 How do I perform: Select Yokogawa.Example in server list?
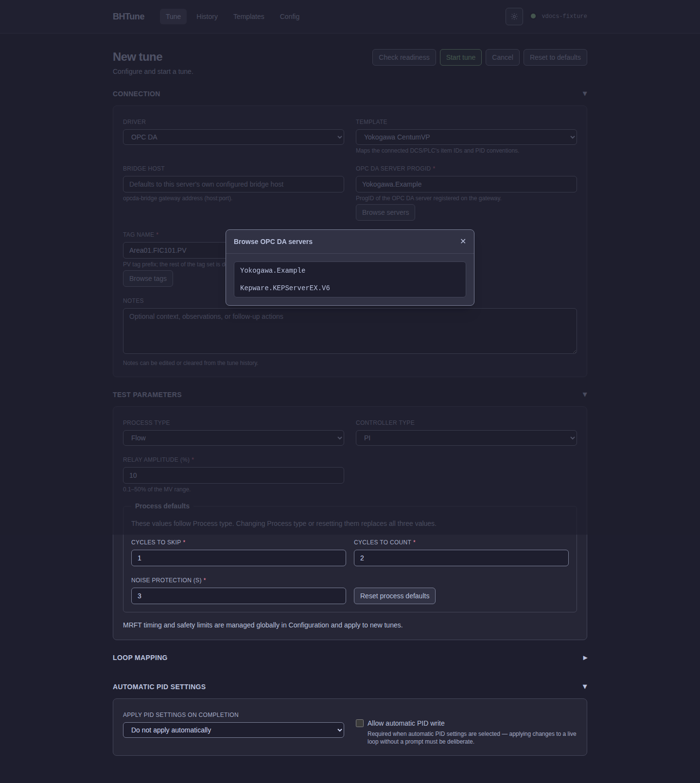(x=350, y=271)
